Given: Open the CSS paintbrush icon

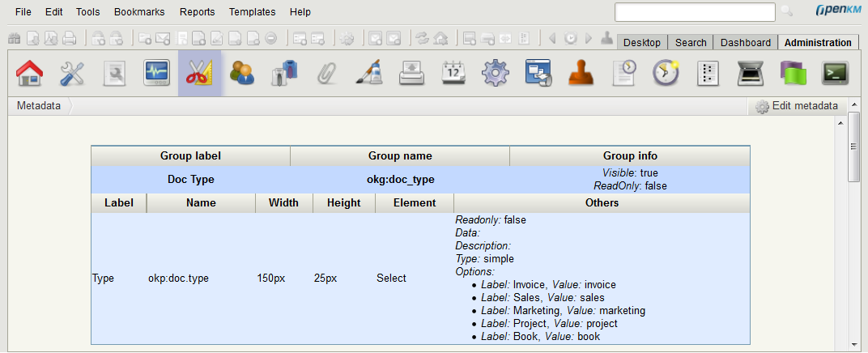Looking at the screenshot, I should 369,73.
